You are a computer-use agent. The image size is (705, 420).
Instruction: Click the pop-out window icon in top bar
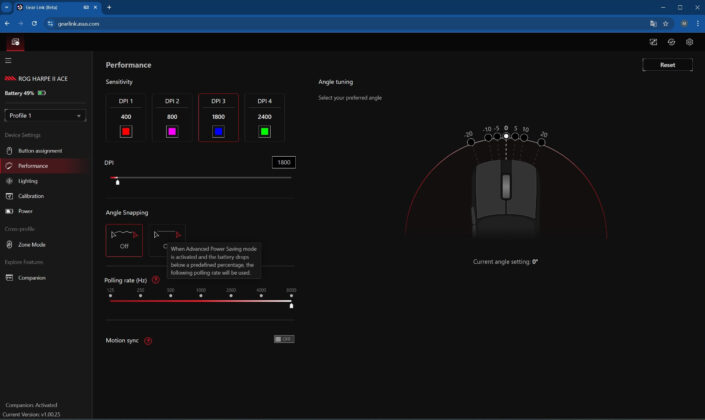click(x=653, y=42)
